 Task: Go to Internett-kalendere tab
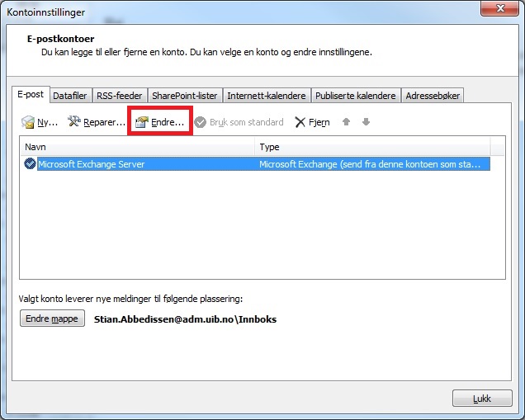pyautogui.click(x=267, y=96)
